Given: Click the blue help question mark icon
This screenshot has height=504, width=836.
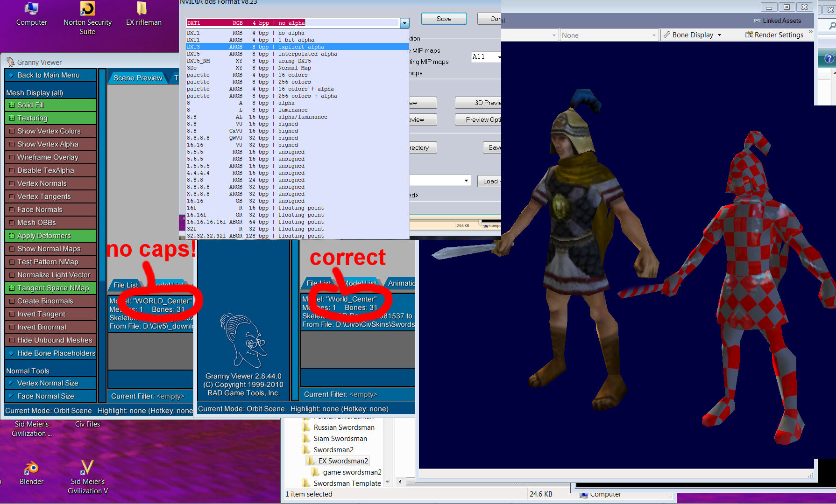Looking at the screenshot, I should click(829, 58).
